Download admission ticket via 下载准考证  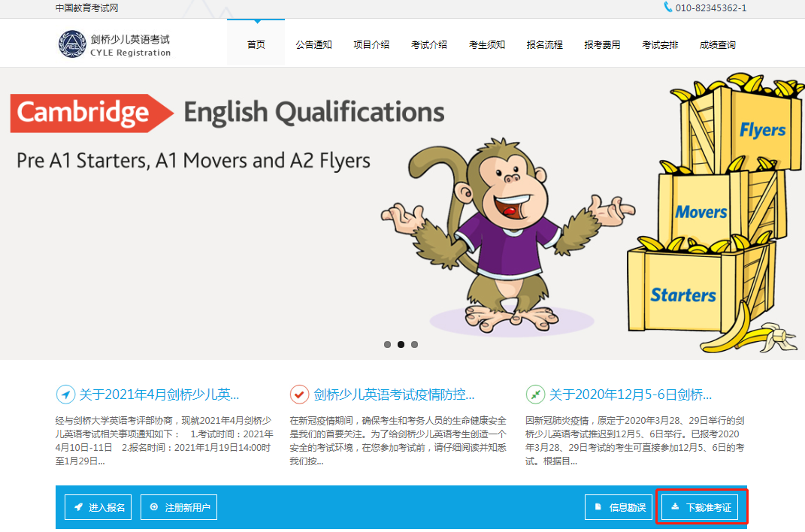pyautogui.click(x=700, y=507)
